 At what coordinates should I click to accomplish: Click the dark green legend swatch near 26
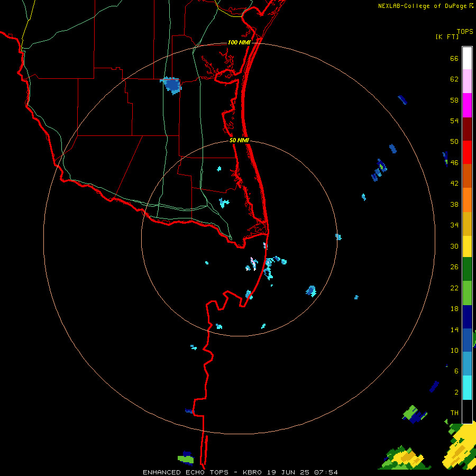[x=467, y=269]
